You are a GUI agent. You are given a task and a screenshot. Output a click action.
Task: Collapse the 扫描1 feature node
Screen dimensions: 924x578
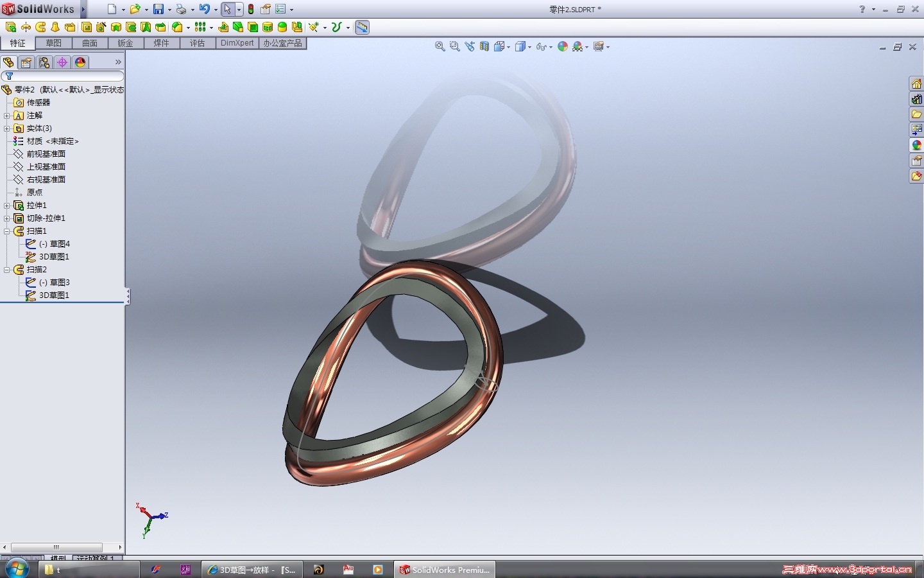click(7, 231)
